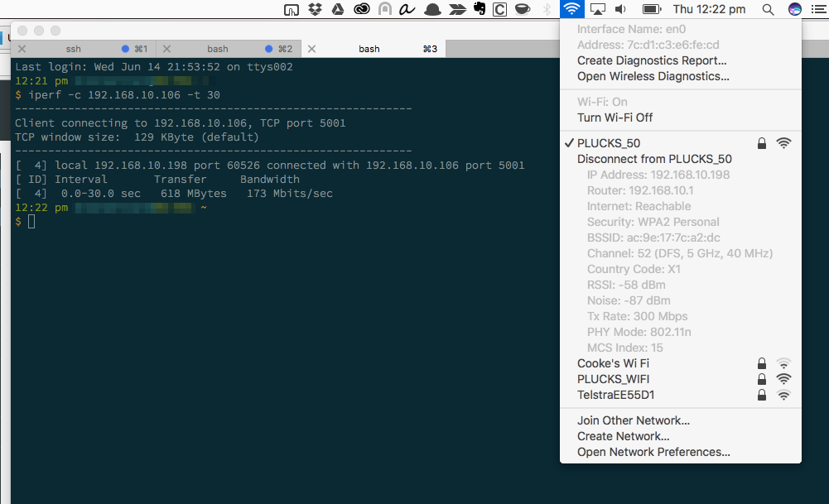The image size is (829, 504).
Task: Open Siri from the menu bar
Action: tap(794, 9)
